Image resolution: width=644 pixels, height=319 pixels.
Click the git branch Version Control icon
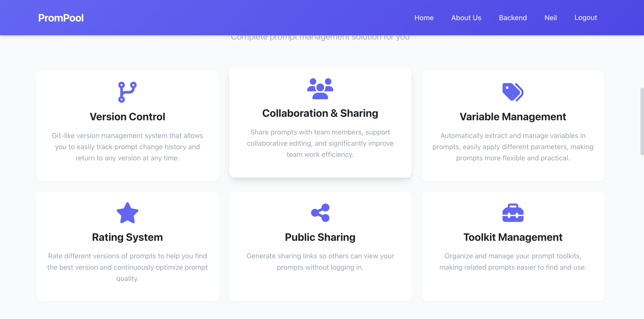click(x=127, y=92)
